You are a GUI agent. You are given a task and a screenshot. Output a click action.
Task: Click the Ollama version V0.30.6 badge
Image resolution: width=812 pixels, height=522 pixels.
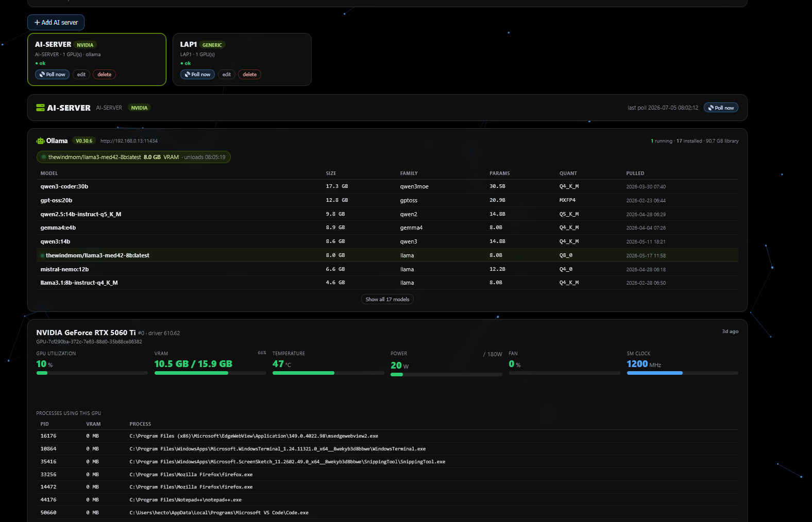click(84, 141)
